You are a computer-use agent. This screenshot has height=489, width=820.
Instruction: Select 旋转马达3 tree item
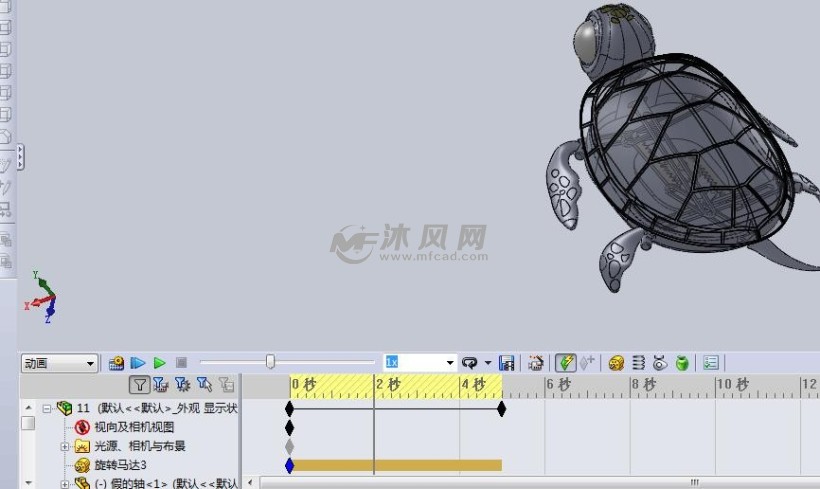pyautogui.click(x=120, y=465)
